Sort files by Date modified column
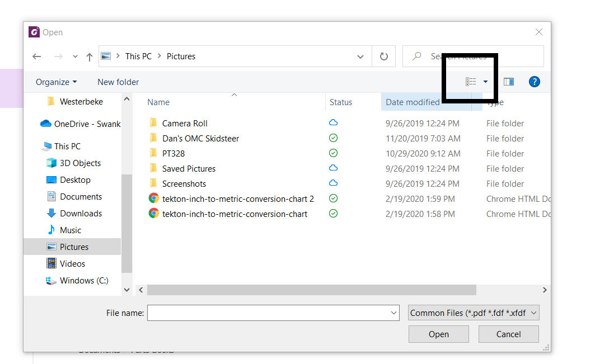This screenshot has width=595, height=364. pyautogui.click(x=413, y=102)
